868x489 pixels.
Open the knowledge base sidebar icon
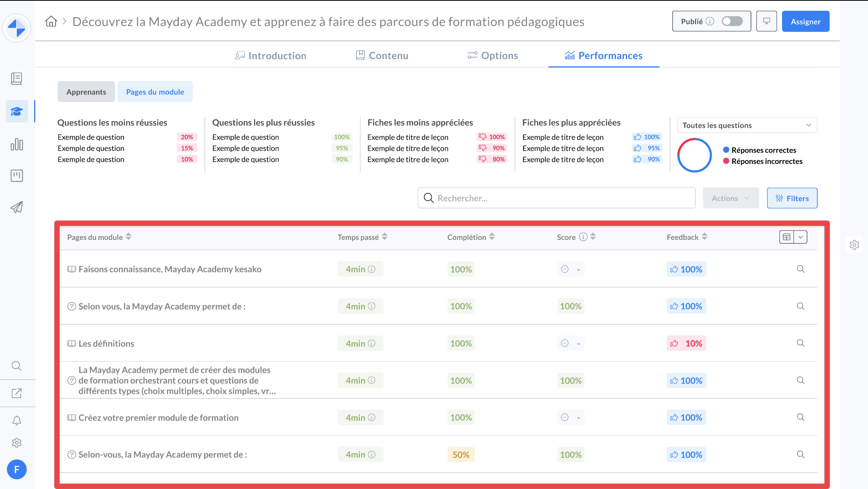coord(17,79)
